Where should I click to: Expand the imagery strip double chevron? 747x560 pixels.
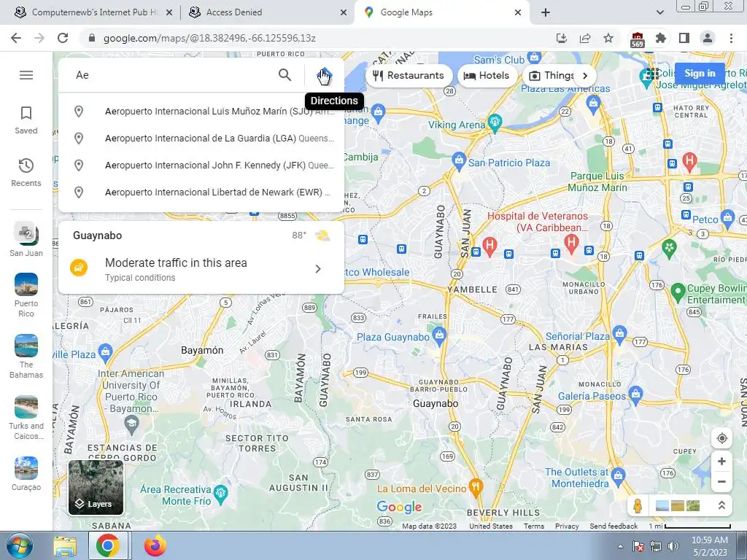[721, 505]
